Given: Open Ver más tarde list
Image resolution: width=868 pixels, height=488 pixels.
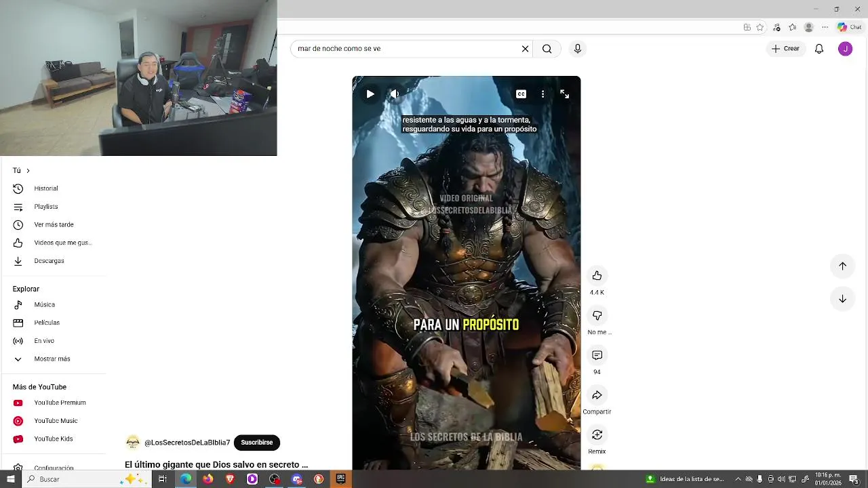Looking at the screenshot, I should click(53, 225).
